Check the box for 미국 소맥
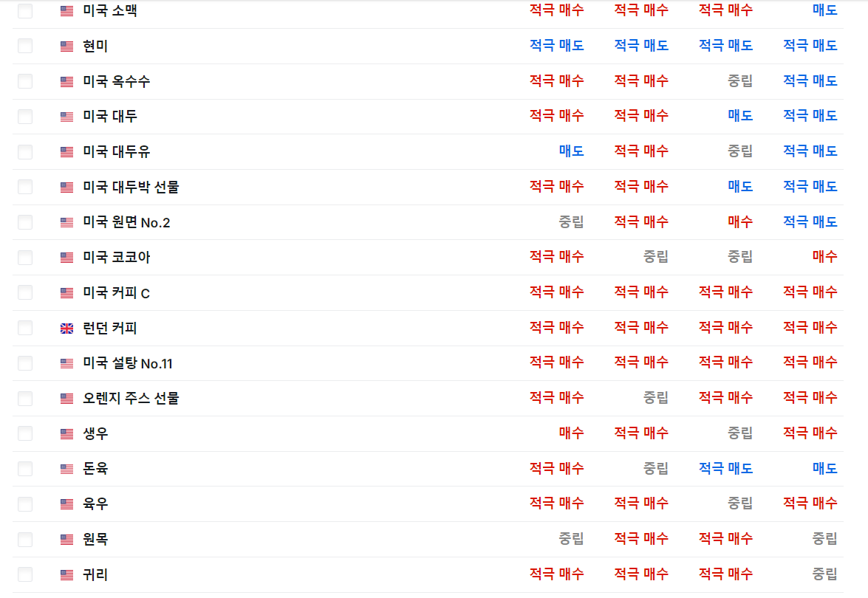This screenshot has width=868, height=598. point(25,11)
